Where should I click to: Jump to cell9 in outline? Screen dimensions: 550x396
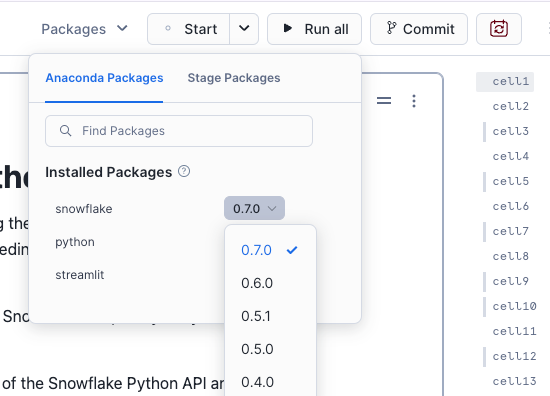coord(510,281)
